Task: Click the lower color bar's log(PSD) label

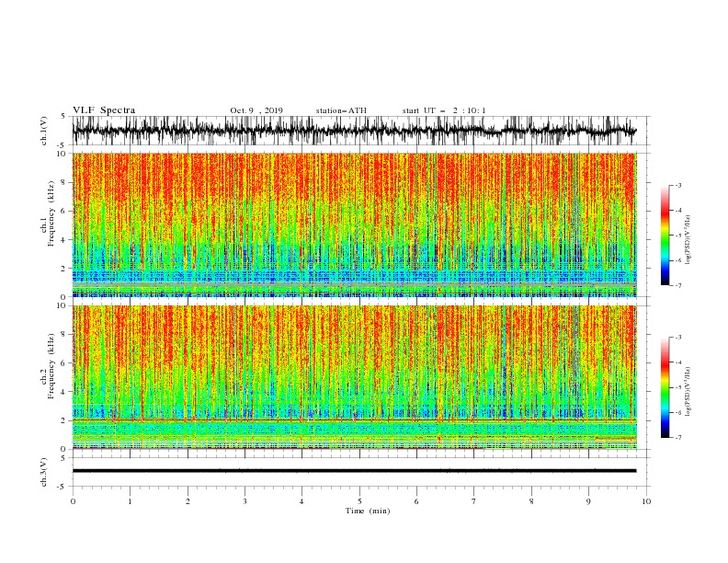Action: click(x=688, y=392)
